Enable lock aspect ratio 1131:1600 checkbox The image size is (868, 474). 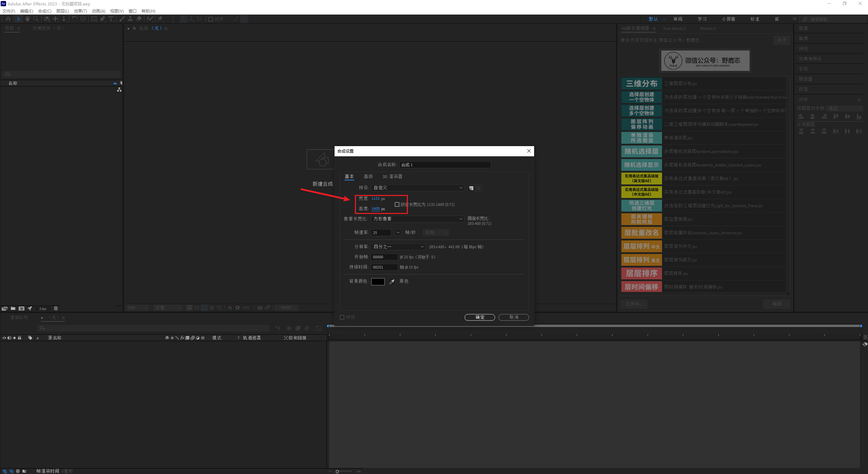(397, 204)
